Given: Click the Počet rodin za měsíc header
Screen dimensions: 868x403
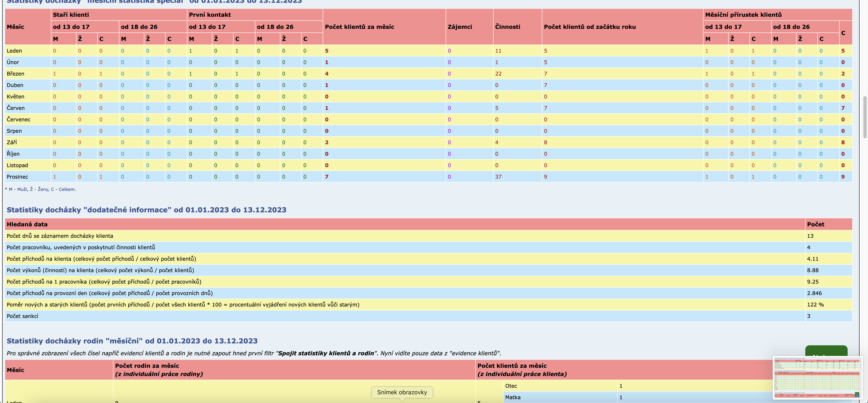Looking at the screenshot, I should 147,366.
